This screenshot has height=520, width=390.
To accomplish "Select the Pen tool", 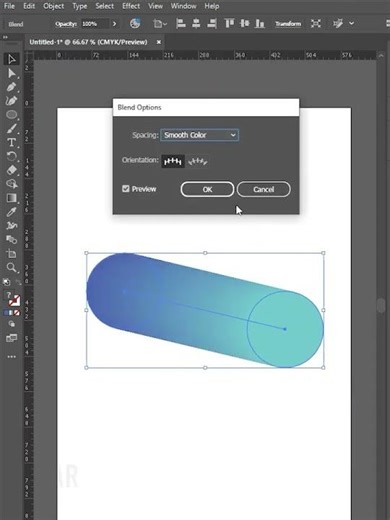I will (11, 87).
